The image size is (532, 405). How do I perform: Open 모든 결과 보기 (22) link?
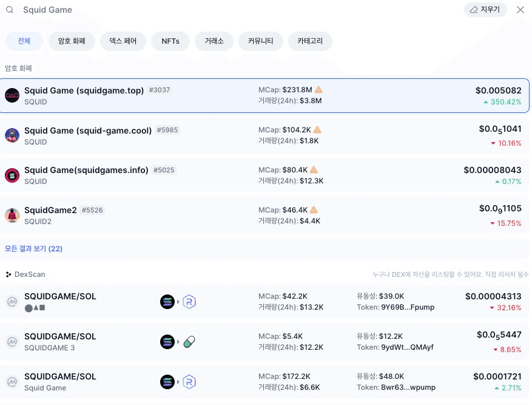coord(33,249)
